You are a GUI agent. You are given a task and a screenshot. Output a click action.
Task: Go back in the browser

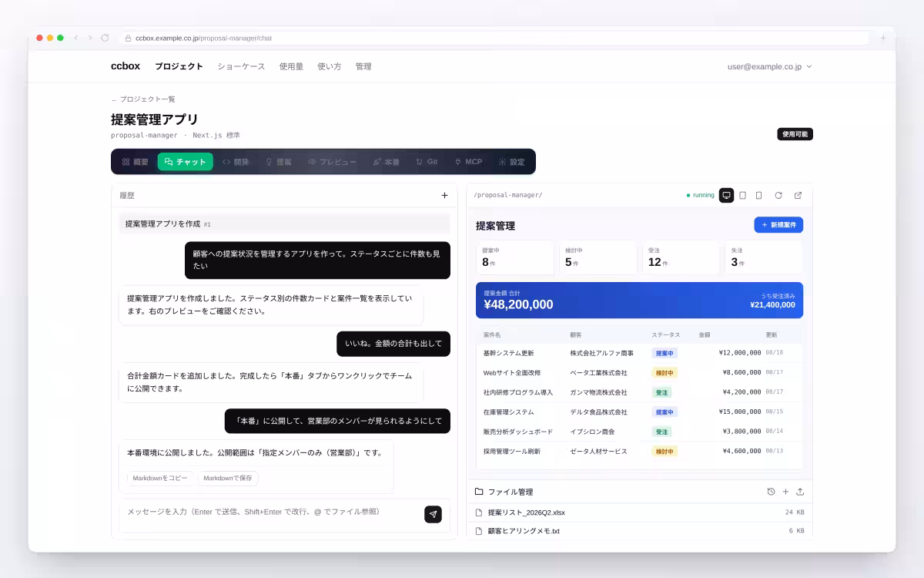[x=75, y=38]
